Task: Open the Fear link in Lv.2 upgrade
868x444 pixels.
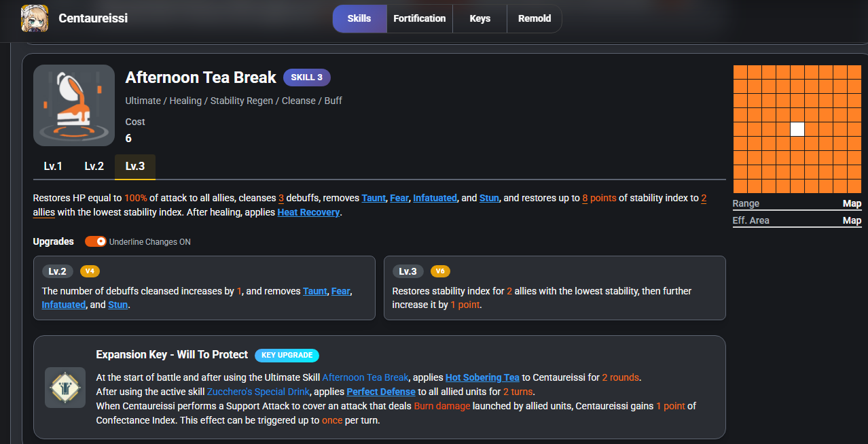Action: click(341, 291)
